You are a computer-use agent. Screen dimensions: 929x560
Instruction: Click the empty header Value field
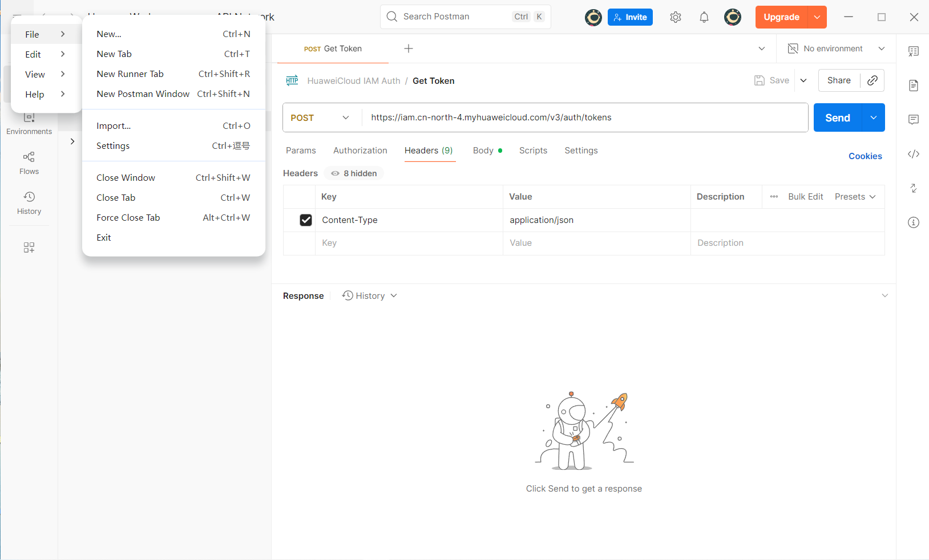tap(597, 243)
